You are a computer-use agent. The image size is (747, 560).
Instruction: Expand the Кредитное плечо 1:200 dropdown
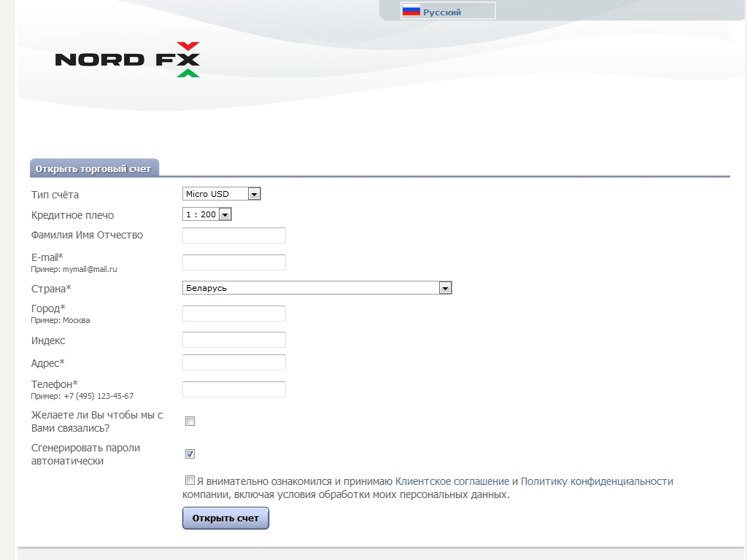[x=206, y=214]
